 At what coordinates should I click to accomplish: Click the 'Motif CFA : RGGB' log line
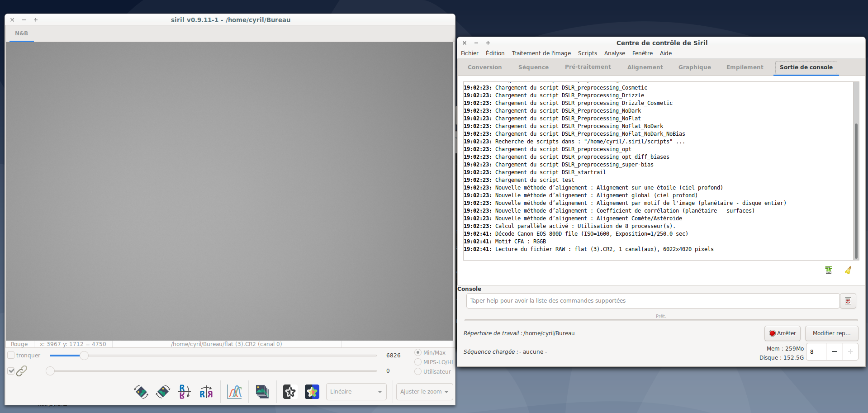pos(505,242)
